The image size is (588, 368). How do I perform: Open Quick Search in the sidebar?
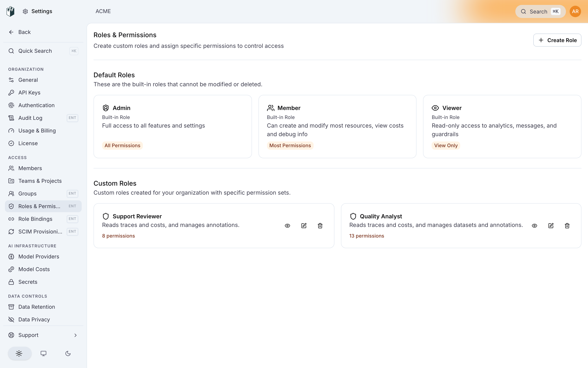click(x=43, y=51)
